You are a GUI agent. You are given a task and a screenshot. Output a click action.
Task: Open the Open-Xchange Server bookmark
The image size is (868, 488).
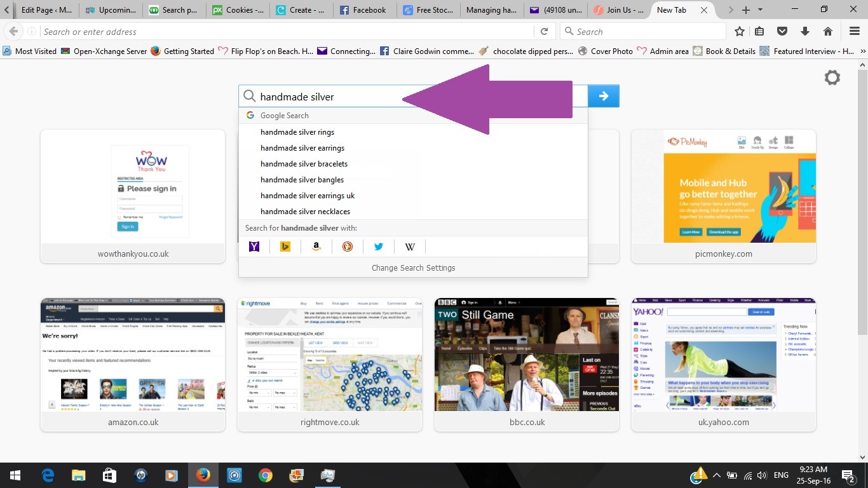point(104,51)
